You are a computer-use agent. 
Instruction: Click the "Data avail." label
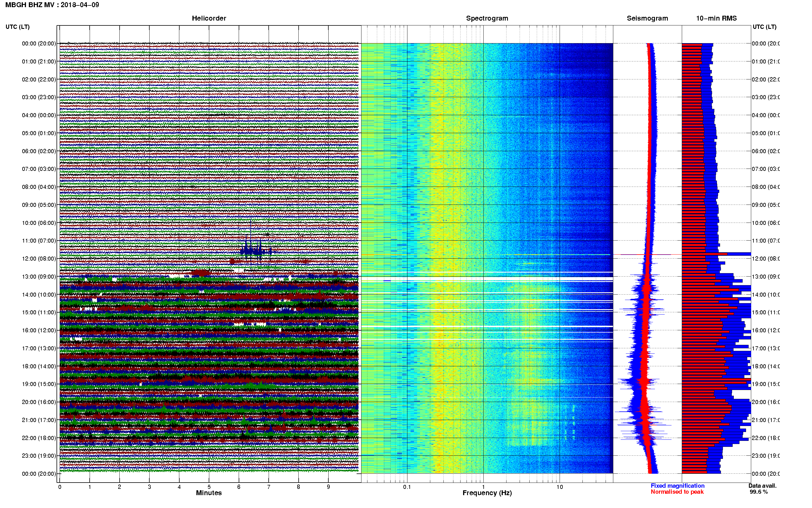[x=762, y=486]
